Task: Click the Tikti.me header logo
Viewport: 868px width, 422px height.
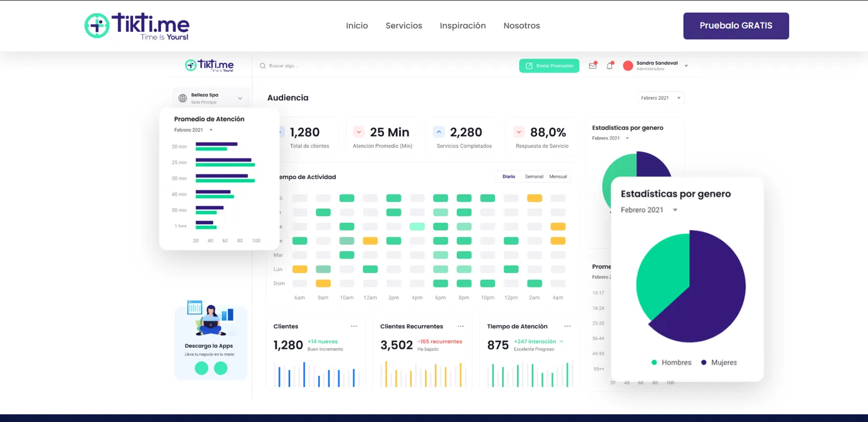Action: [137, 26]
